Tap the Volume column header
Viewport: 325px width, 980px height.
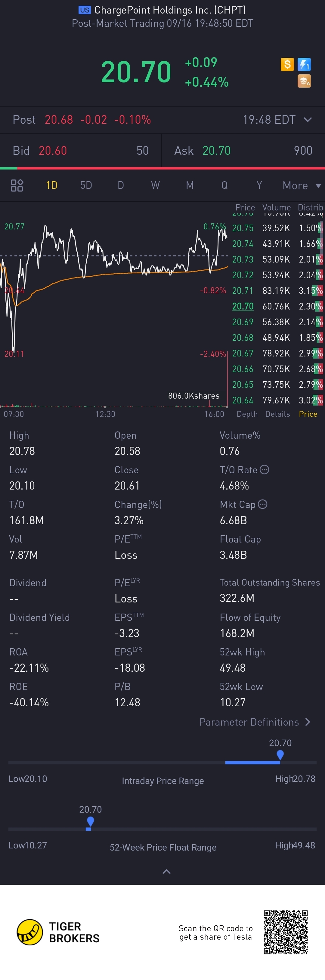(x=276, y=207)
